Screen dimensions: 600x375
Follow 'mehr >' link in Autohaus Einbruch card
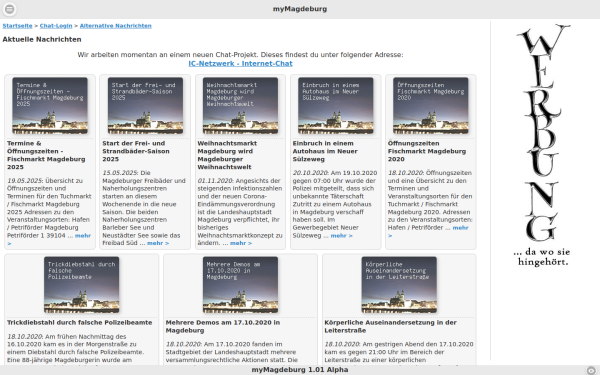click(x=342, y=236)
